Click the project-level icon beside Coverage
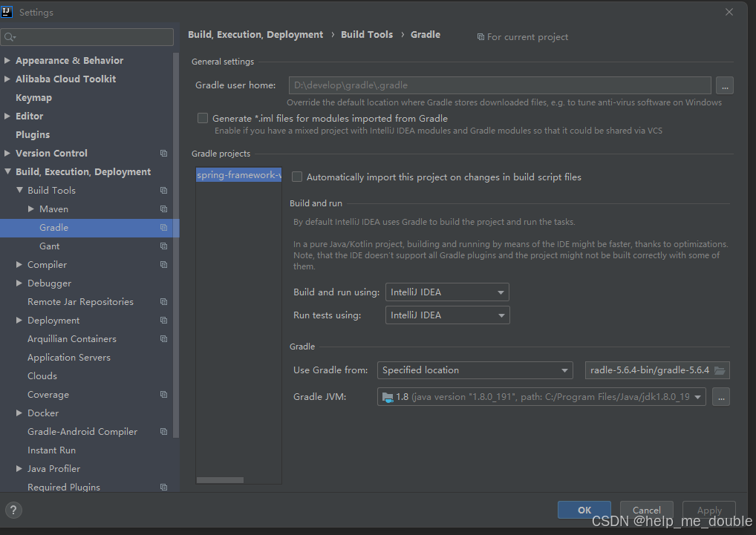 pyautogui.click(x=164, y=395)
